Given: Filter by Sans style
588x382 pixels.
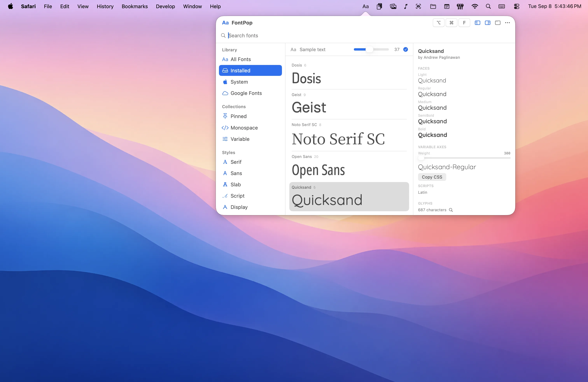Looking at the screenshot, I should click(250, 173).
